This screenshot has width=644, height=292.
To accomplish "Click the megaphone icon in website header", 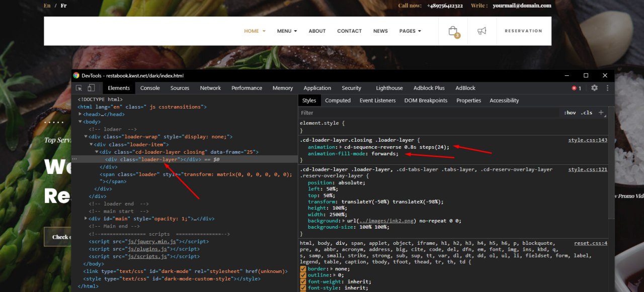I will click(482, 31).
